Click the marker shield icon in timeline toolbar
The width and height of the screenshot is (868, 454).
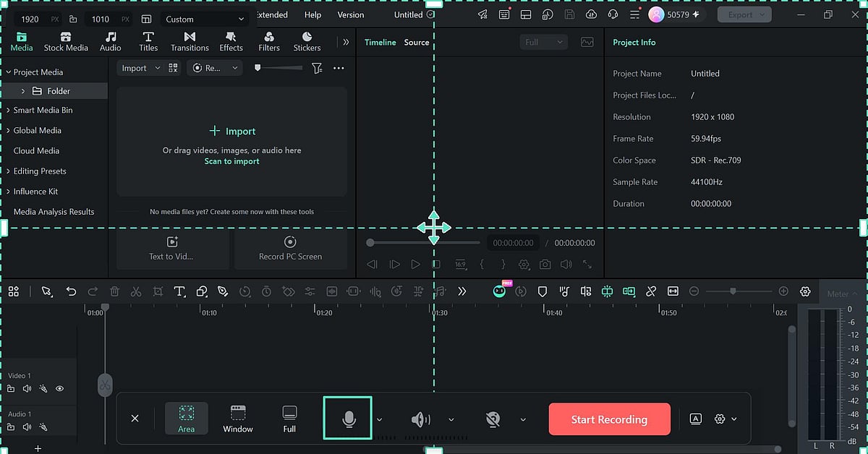point(542,291)
